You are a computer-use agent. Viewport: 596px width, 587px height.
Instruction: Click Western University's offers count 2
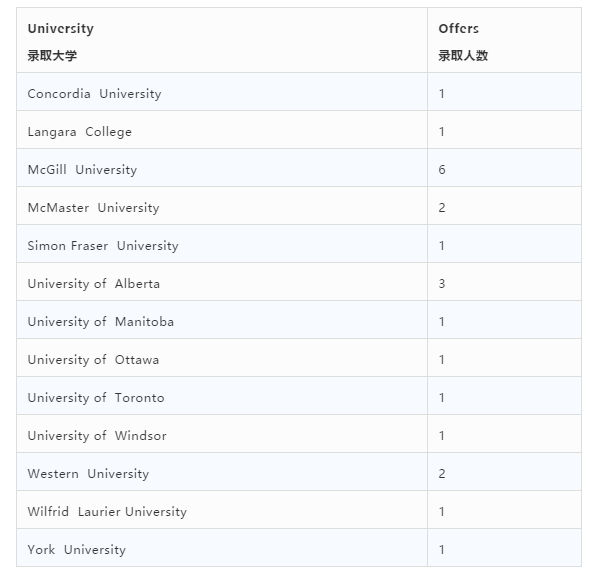(442, 474)
